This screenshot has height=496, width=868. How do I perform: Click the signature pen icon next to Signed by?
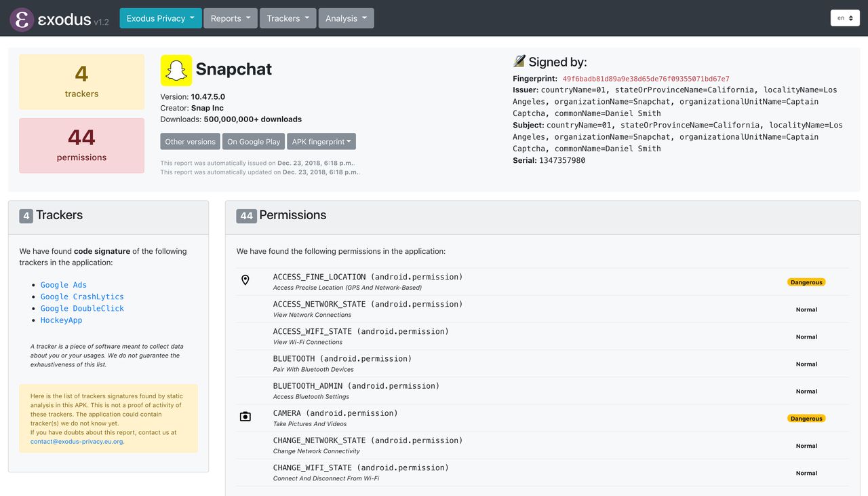[x=519, y=60]
